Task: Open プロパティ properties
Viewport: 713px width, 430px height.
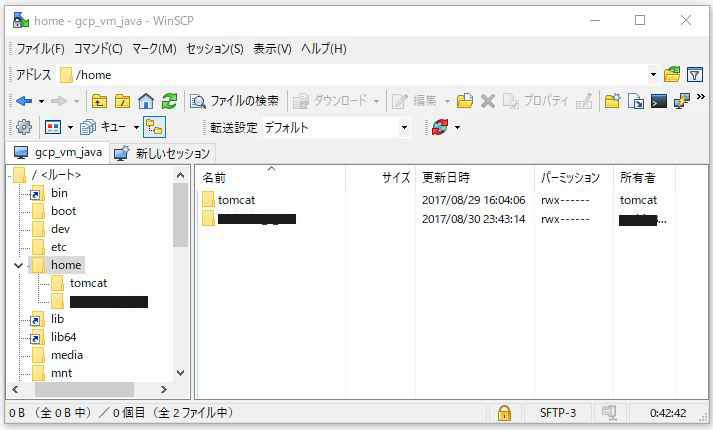Action: (536, 101)
